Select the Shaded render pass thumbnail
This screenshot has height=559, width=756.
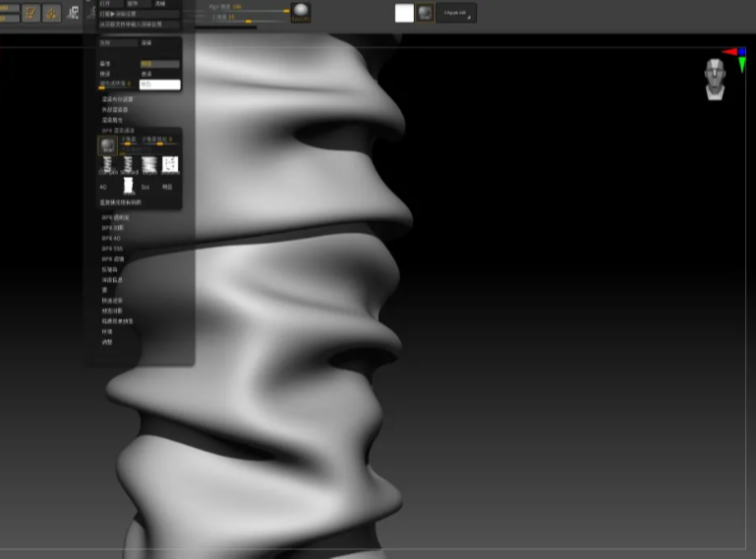point(128,164)
